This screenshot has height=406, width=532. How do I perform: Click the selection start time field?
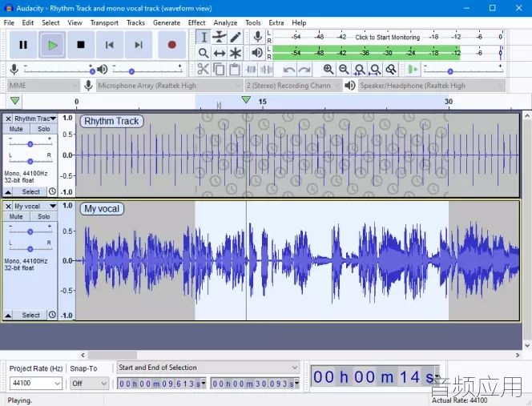click(x=162, y=384)
